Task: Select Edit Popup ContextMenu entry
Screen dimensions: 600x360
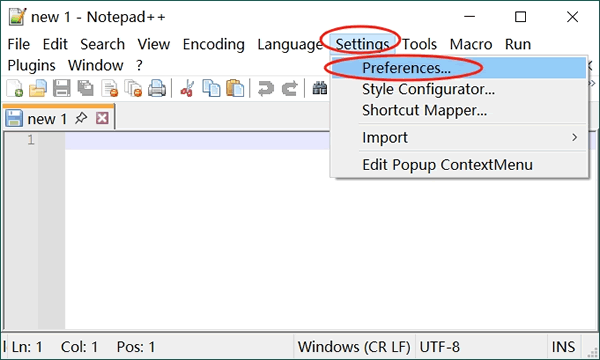Action: click(x=459, y=165)
